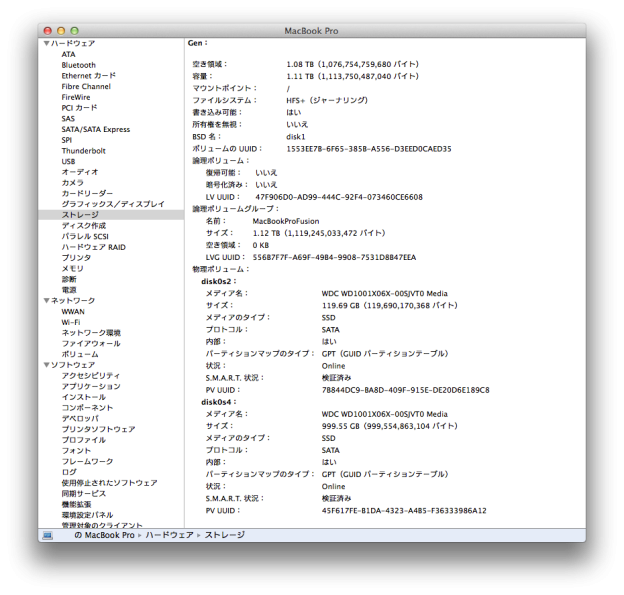Screen dimensions: 624x595
Task: Click the green zoom window button
Action: [x=74, y=31]
